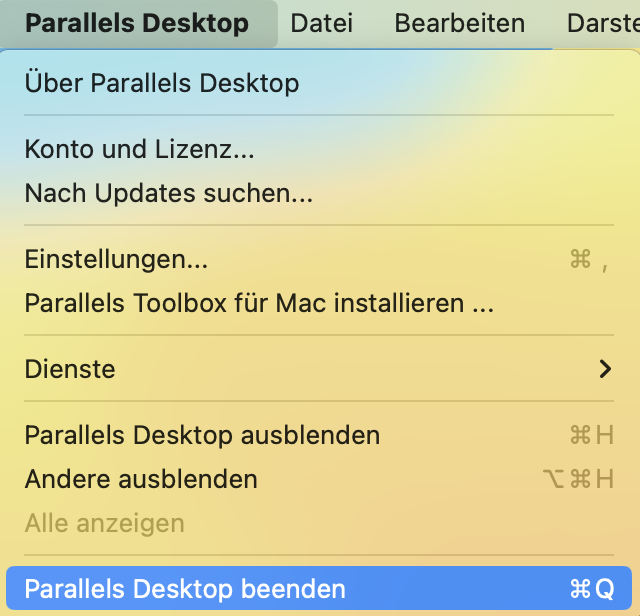
Task: Click the ⌘, shortcut beside Einstellungen
Action: point(589,260)
